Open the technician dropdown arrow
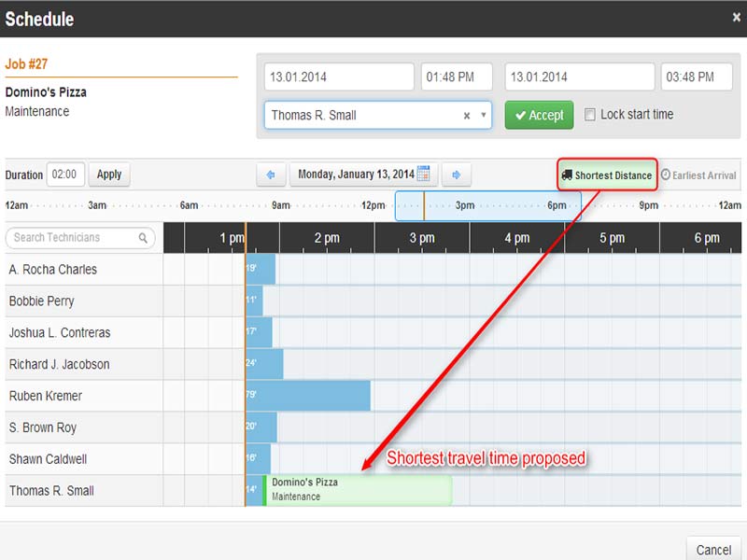The image size is (747, 560). coord(483,115)
